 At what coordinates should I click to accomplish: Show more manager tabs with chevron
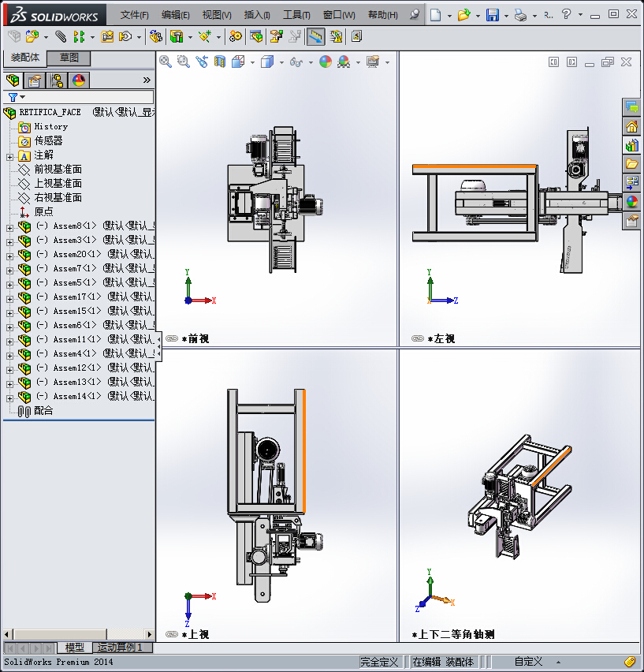147,80
